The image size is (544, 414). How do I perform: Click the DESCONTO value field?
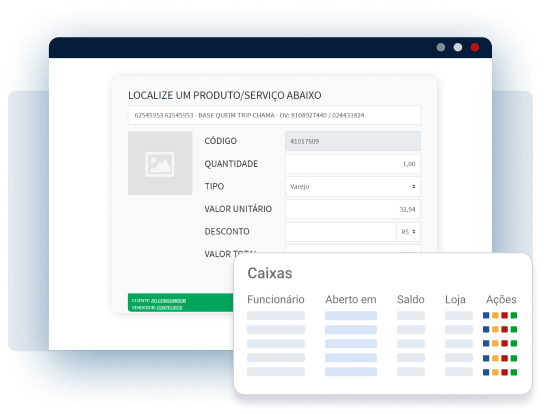pyautogui.click(x=341, y=231)
